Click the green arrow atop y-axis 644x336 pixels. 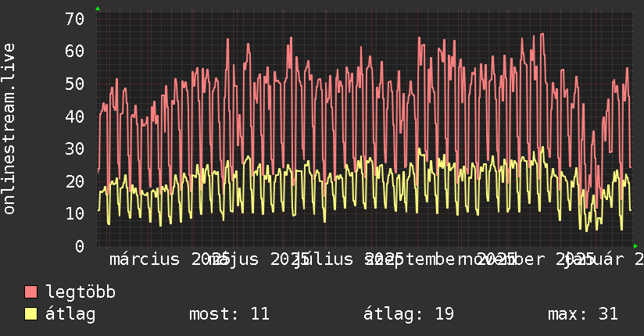(98, 9)
